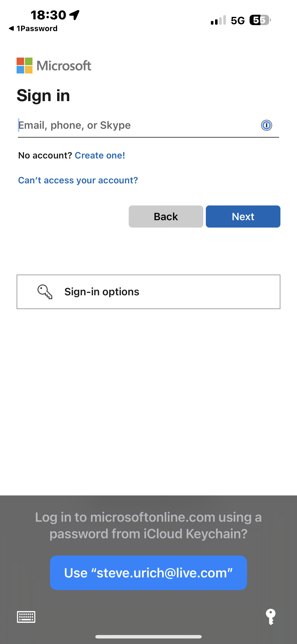Tap the 18:30 clock in status bar
Image resolution: width=297 pixels, height=644 pixels.
point(48,15)
